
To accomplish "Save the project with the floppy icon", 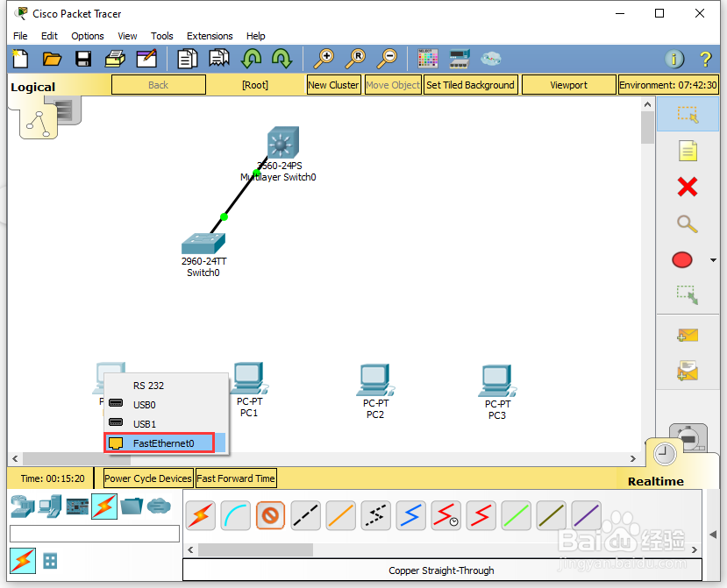I will coord(83,59).
